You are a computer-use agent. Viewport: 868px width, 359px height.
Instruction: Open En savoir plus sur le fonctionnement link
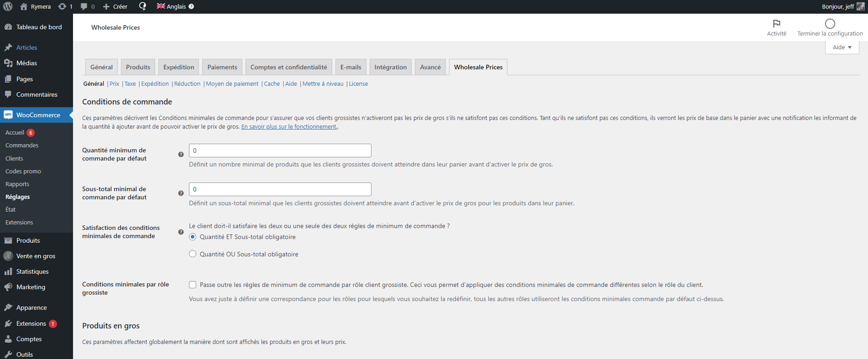coord(289,127)
